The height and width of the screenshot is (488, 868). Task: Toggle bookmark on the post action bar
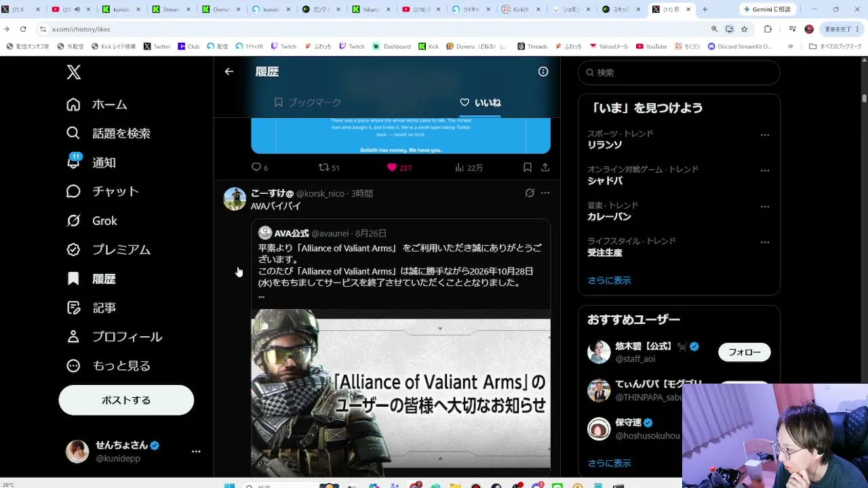[x=527, y=167]
